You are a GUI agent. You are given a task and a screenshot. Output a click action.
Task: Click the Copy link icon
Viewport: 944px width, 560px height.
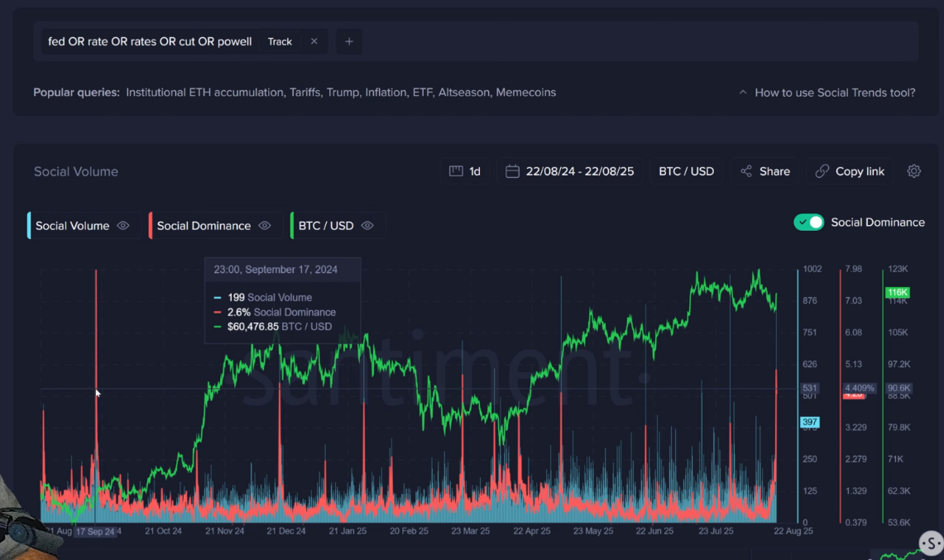[x=822, y=171]
